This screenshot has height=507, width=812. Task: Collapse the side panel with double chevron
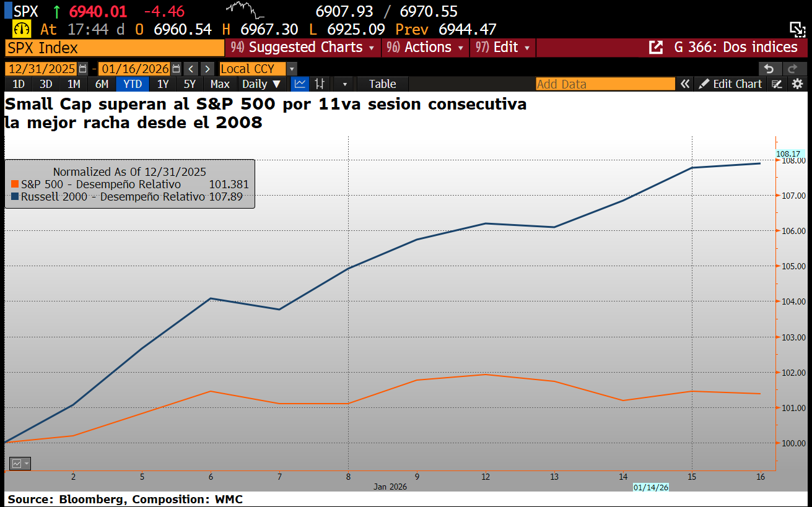(x=684, y=84)
